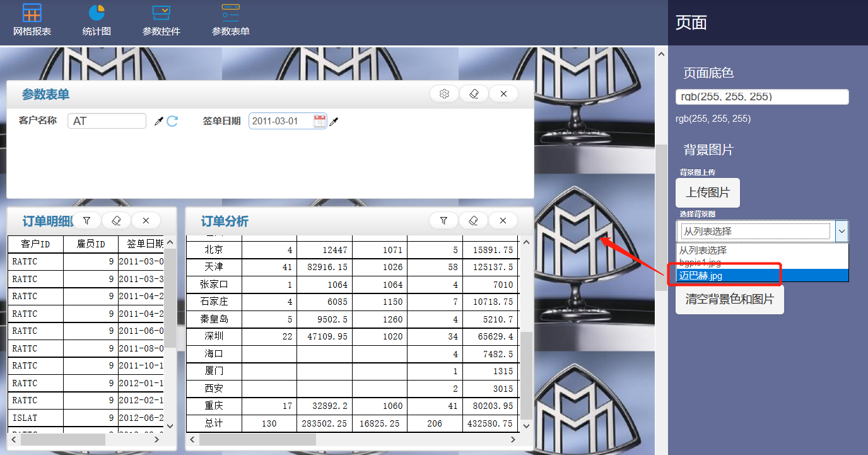Click the 总计 total row label
Image resolution: width=868 pixels, height=455 pixels.
tap(214, 423)
